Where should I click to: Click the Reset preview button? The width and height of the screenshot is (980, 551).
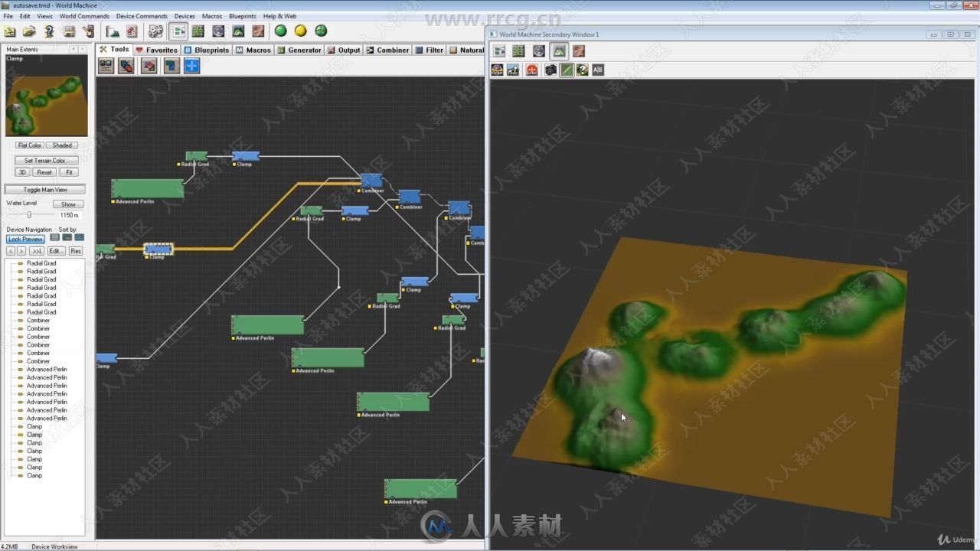(44, 173)
